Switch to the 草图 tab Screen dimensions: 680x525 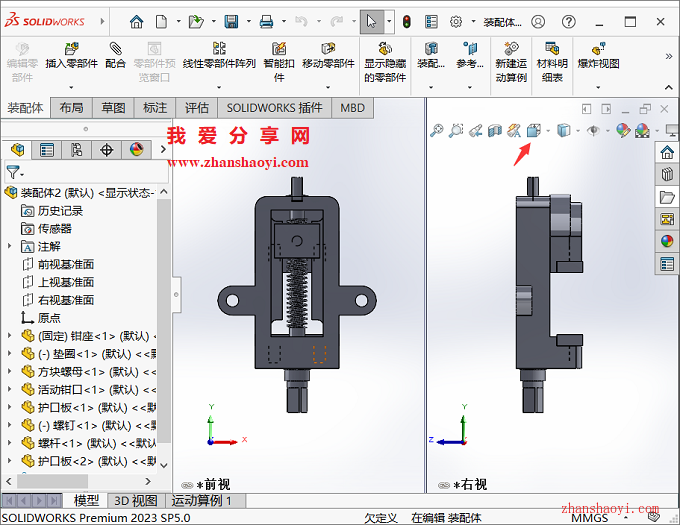pyautogui.click(x=113, y=108)
